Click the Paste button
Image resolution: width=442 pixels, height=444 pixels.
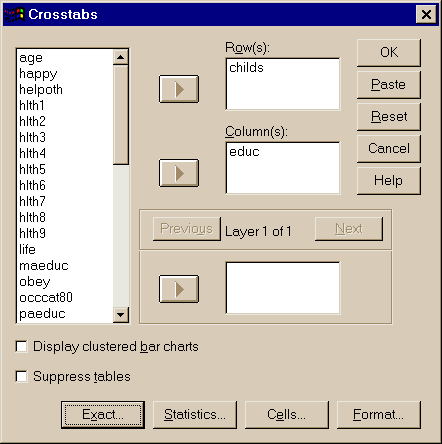pyautogui.click(x=389, y=85)
